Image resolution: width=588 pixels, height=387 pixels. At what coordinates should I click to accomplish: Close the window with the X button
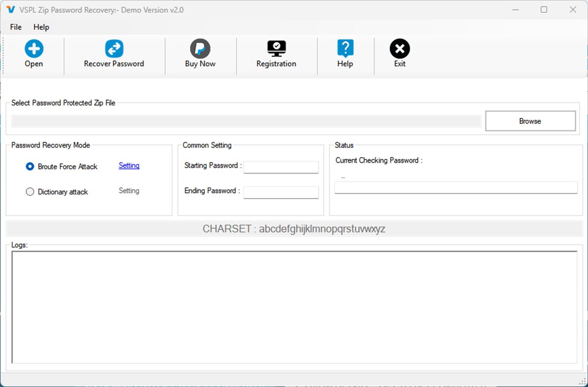coord(573,10)
